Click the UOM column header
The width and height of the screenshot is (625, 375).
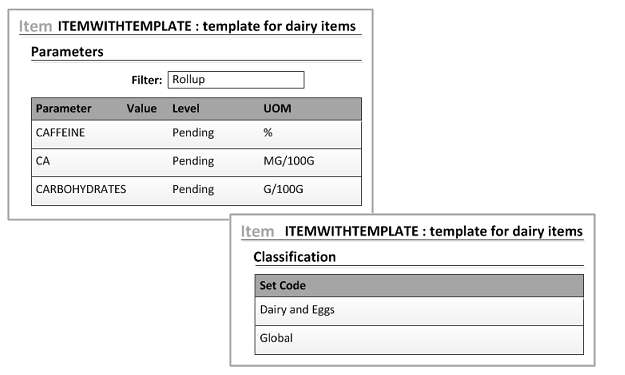click(277, 108)
